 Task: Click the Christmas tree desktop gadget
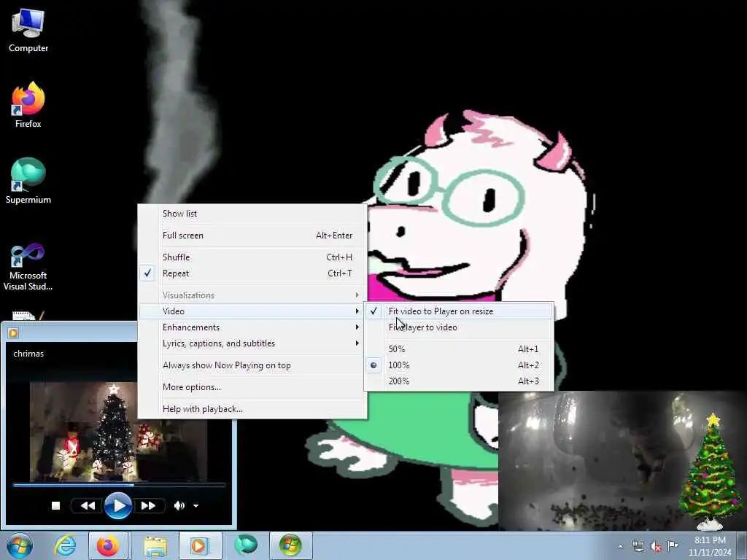[711, 472]
